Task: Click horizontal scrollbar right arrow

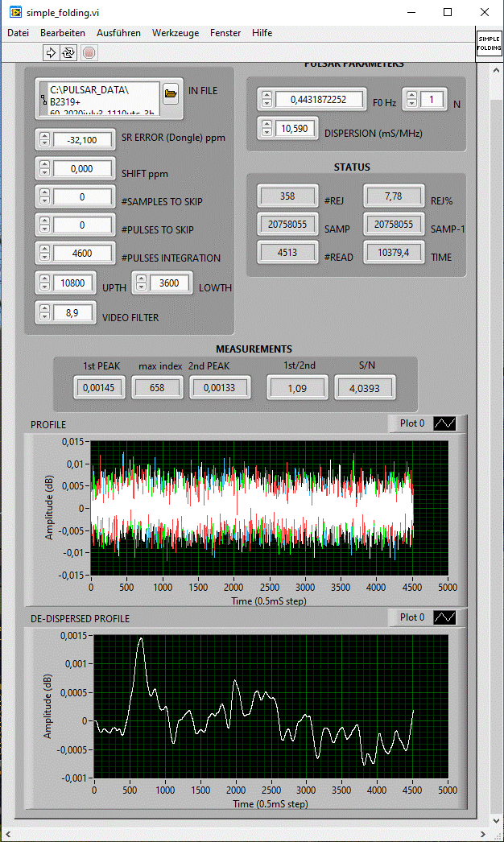Action: 482,835
